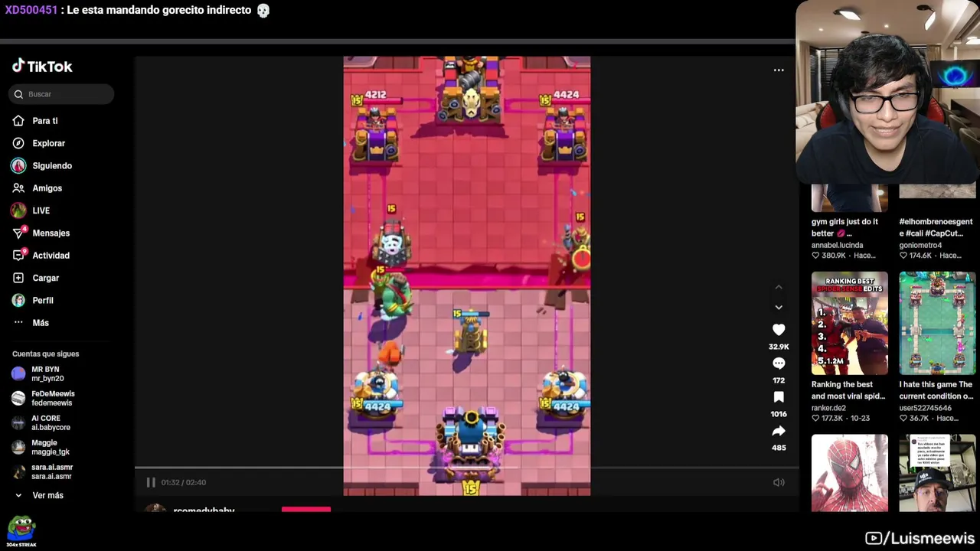Open Spider-Man masked video thumbnail
980x551 pixels.
pyautogui.click(x=850, y=473)
